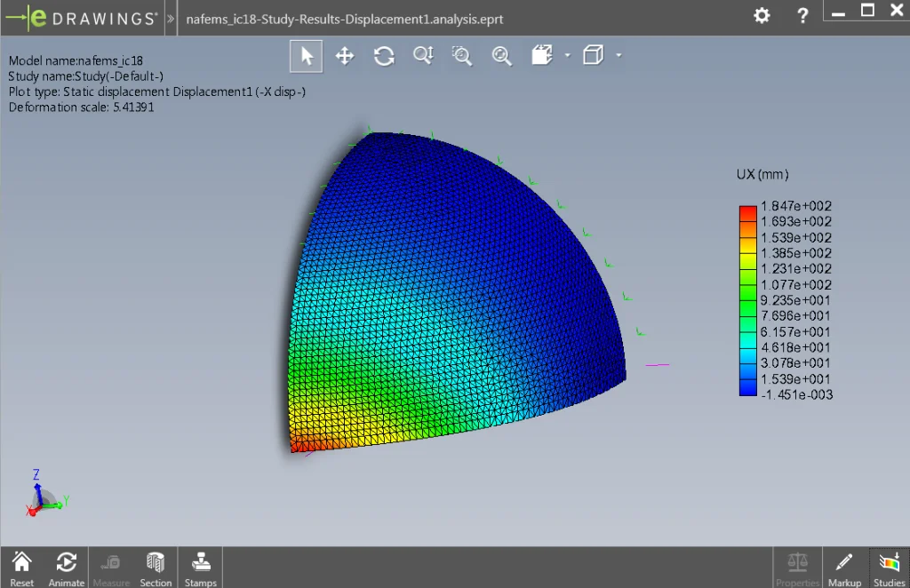Viewport: 910px width, 588px height.
Task: Click the red band in the UX legend
Action: (x=747, y=211)
